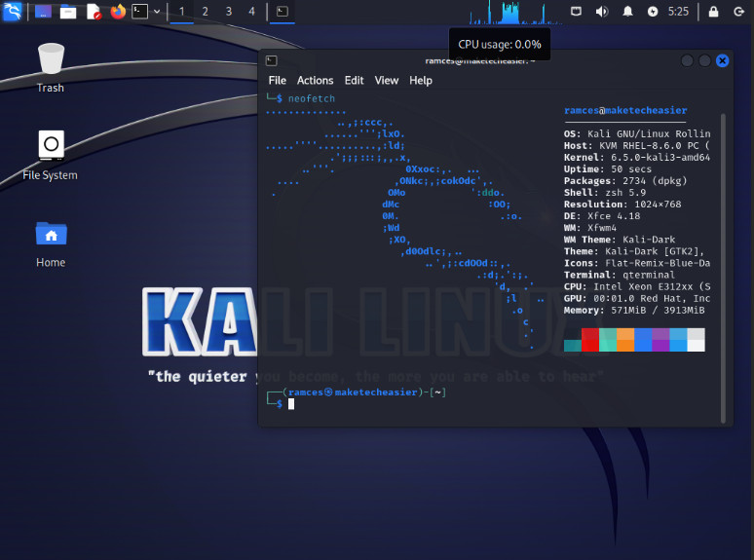This screenshot has width=754, height=560.
Task: Open the Help menu in terminal
Action: tap(421, 80)
